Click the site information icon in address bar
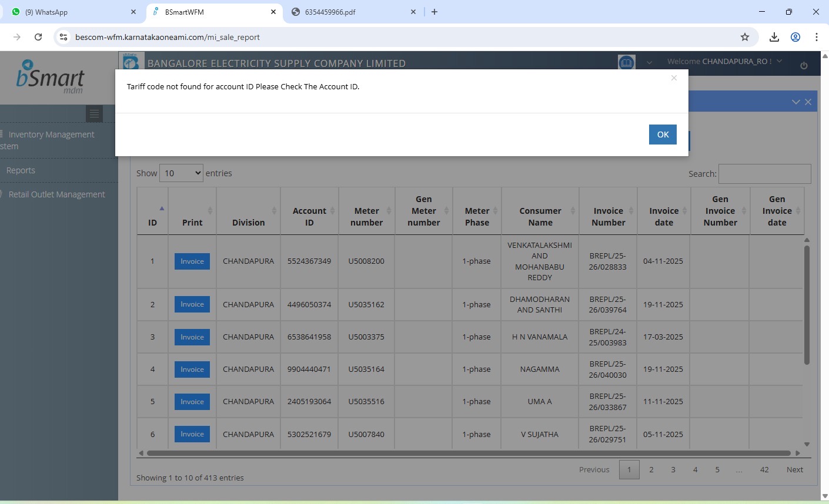 [x=63, y=37]
